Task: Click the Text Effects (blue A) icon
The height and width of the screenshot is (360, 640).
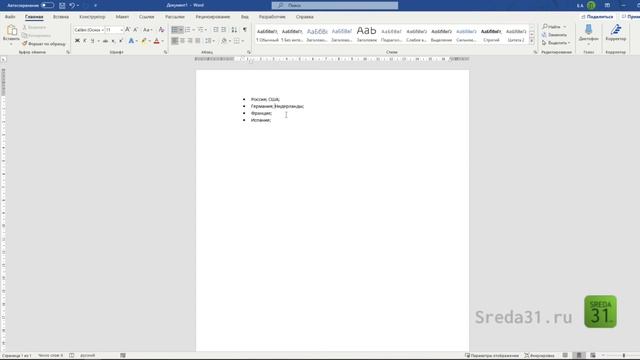Action: 131,41
